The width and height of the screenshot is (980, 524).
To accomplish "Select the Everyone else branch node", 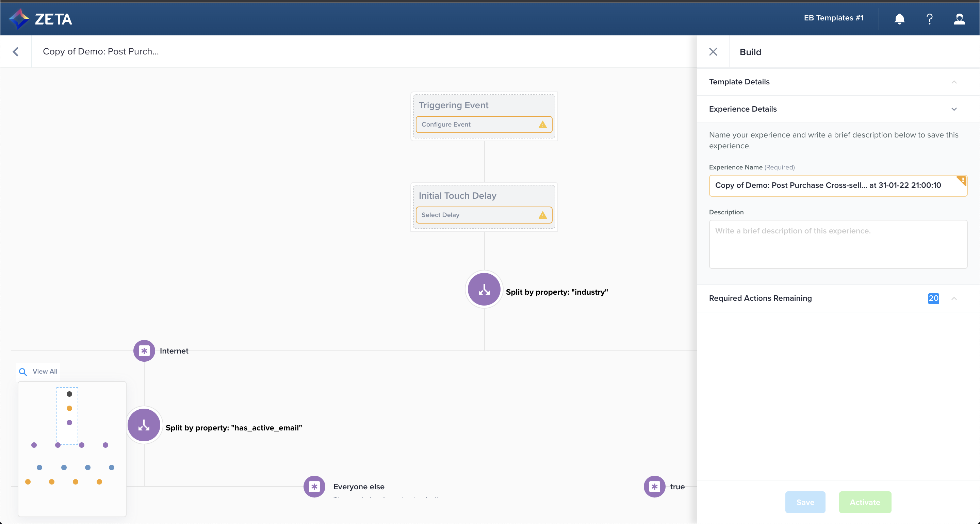I will click(x=314, y=486).
